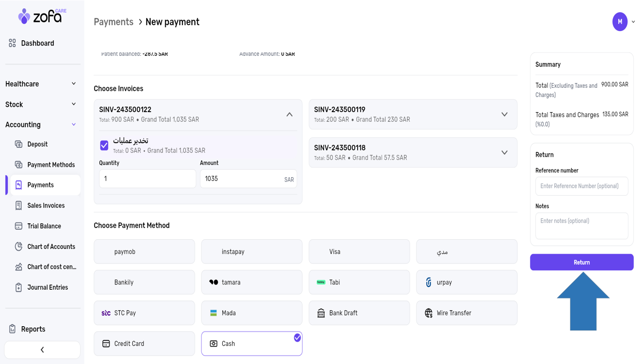The image size is (644, 364).
Task: Click the Payments breadcrumb link
Action: pyautogui.click(x=114, y=22)
